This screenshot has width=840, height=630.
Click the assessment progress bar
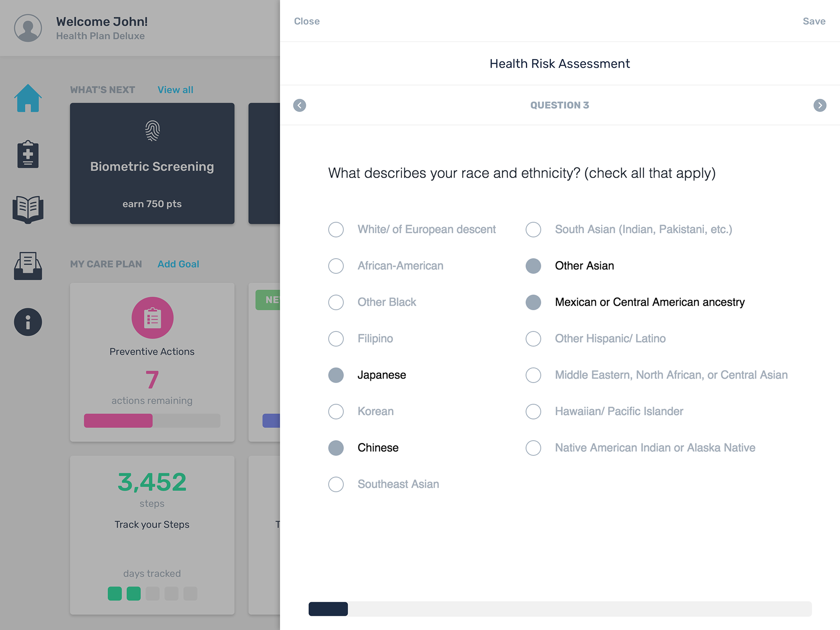[x=560, y=609]
